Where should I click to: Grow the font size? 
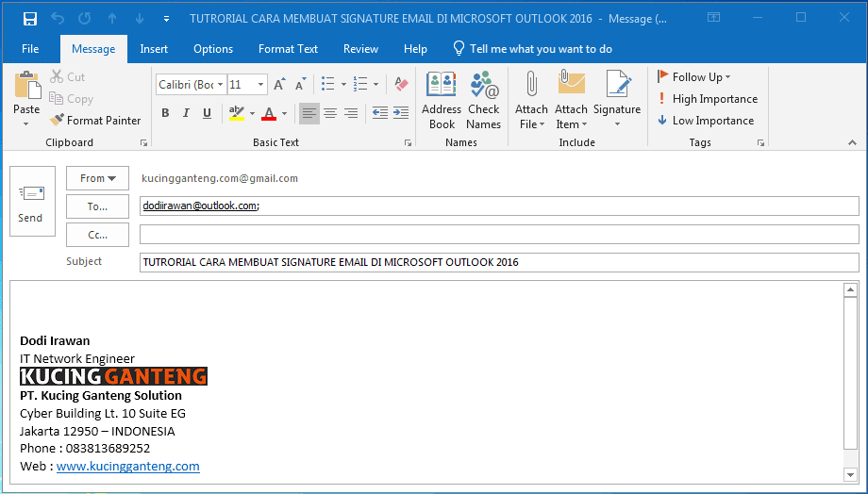click(279, 84)
